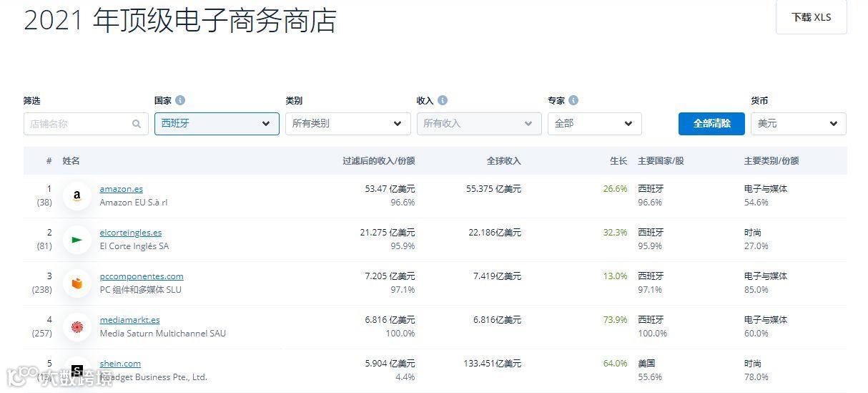Open the 美元 currency dropdown
868x393 pixels.
point(799,124)
